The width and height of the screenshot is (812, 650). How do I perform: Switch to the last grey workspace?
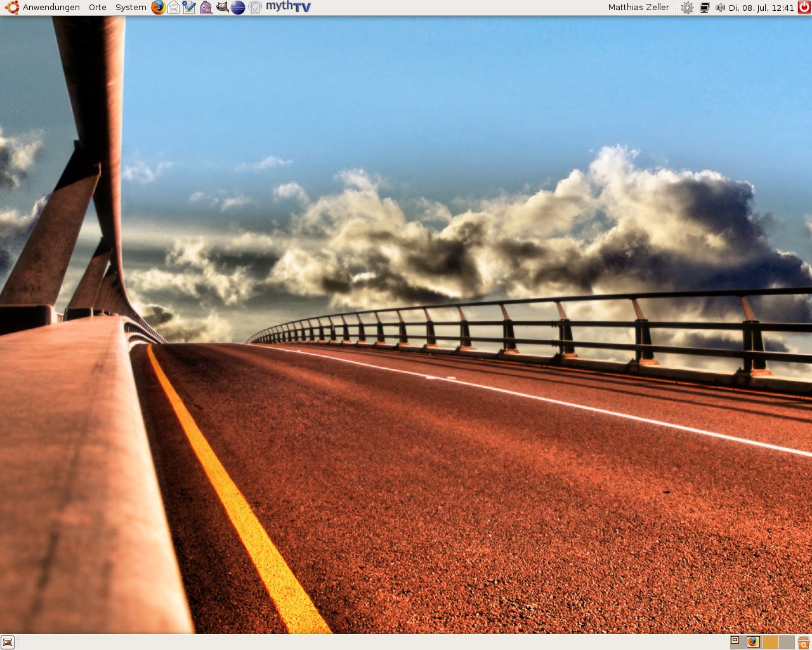(x=787, y=642)
